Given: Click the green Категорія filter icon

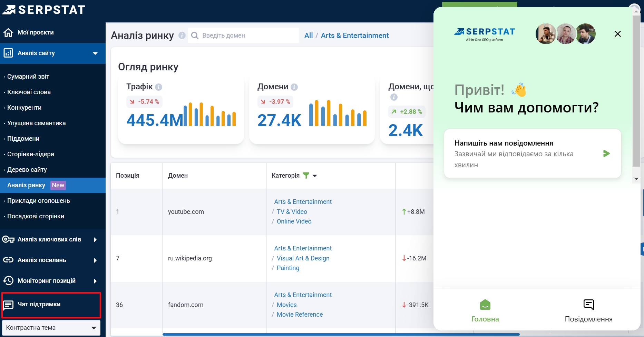Looking at the screenshot, I should click(306, 175).
